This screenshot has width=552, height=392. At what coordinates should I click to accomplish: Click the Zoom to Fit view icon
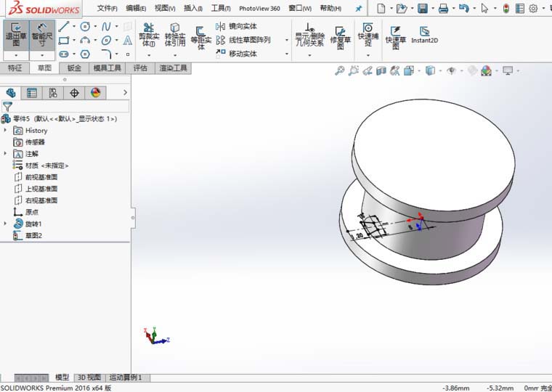coord(339,70)
